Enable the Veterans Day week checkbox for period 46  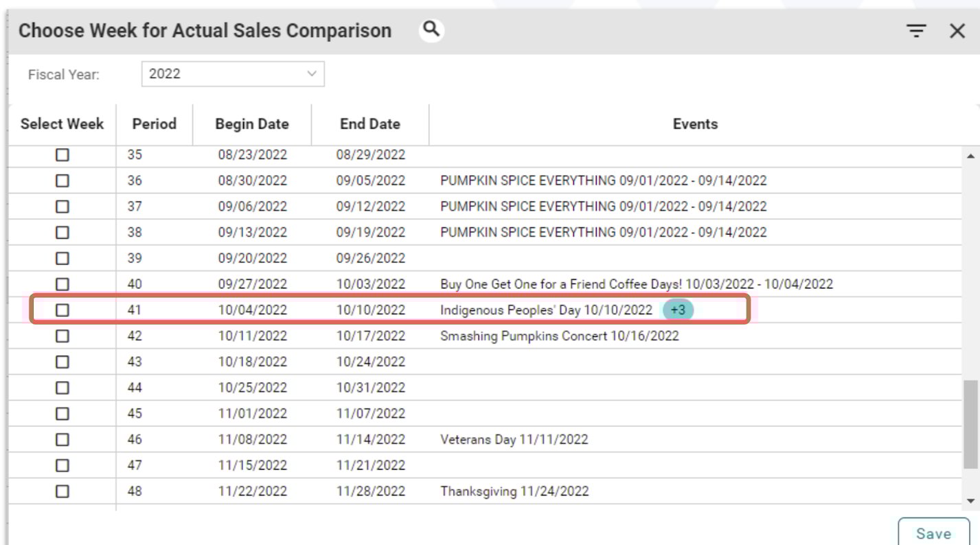pos(62,439)
